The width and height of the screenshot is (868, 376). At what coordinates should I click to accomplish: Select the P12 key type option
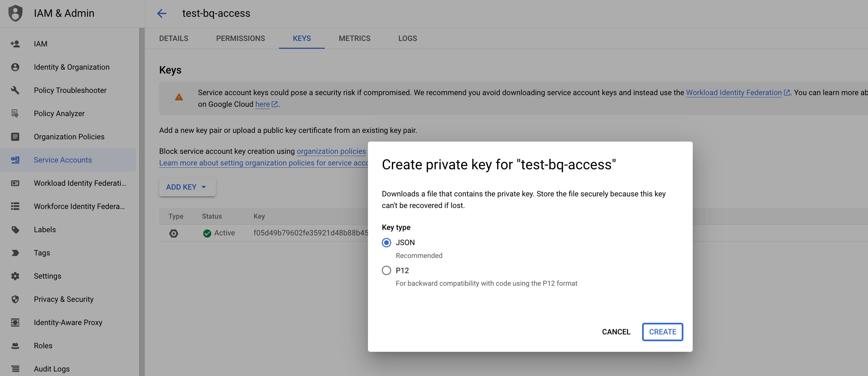click(x=386, y=271)
